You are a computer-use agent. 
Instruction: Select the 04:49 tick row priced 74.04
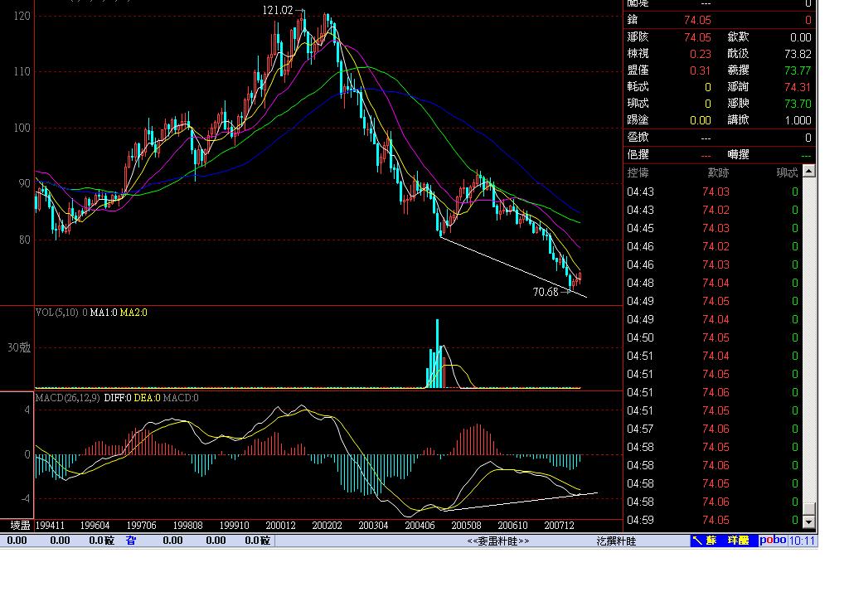click(x=712, y=320)
